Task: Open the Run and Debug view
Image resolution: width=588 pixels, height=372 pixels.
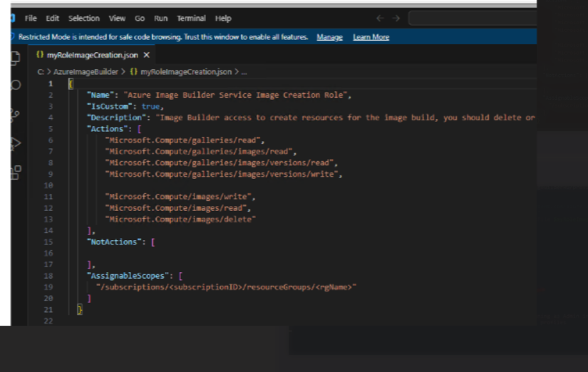Action: [15, 143]
